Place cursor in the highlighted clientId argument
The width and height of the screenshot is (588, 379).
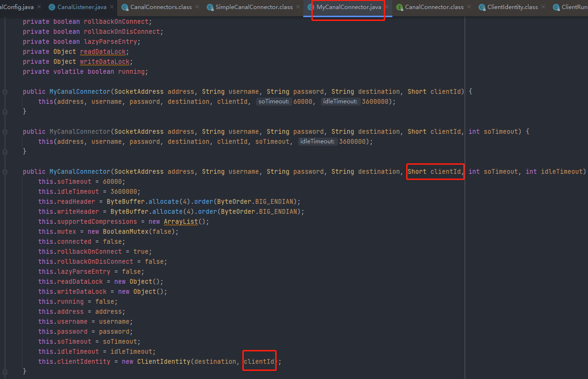click(259, 361)
